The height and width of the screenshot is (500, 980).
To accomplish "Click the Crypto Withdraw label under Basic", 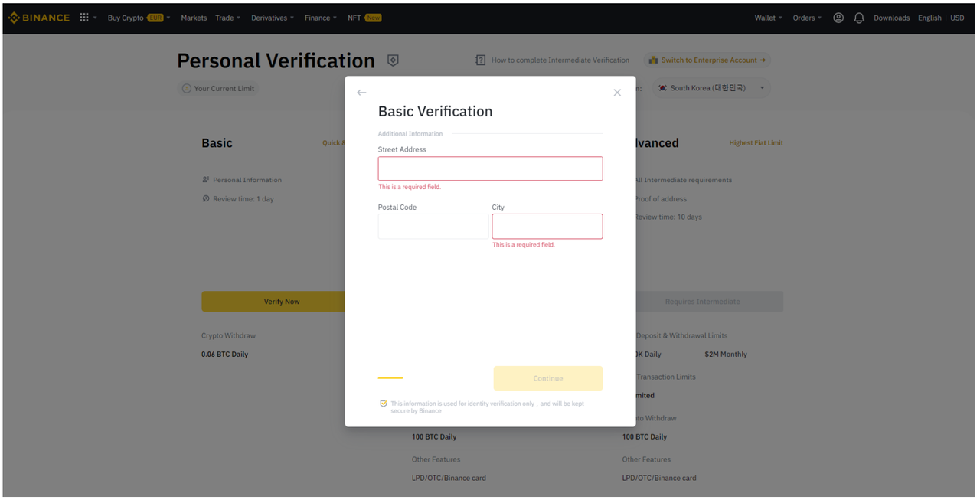I will click(229, 335).
